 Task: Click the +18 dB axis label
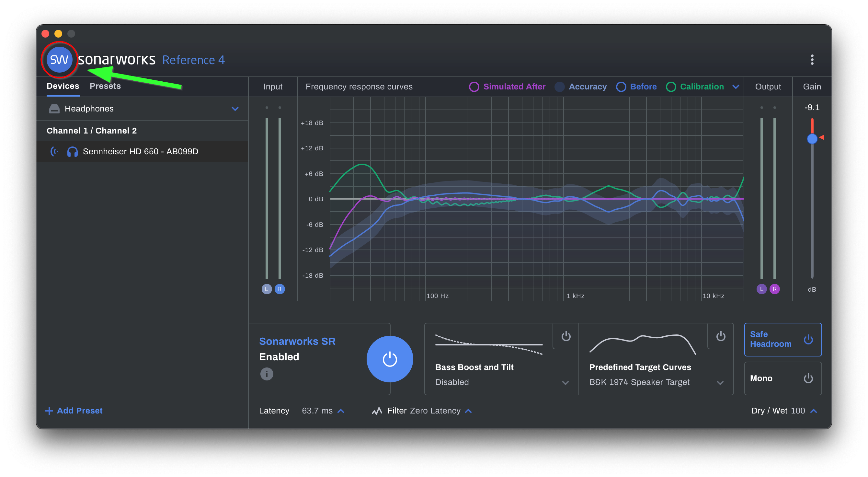click(312, 123)
